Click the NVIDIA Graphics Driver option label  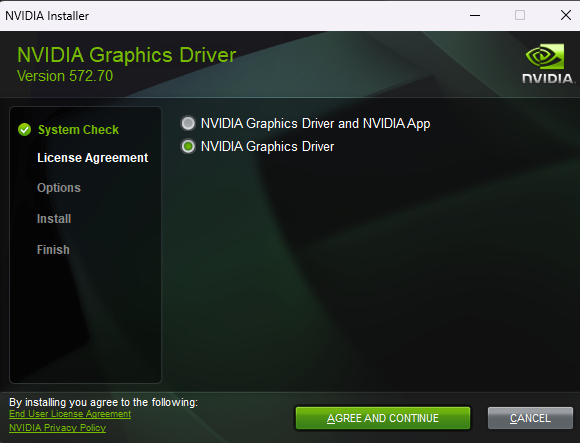pyautogui.click(x=267, y=146)
